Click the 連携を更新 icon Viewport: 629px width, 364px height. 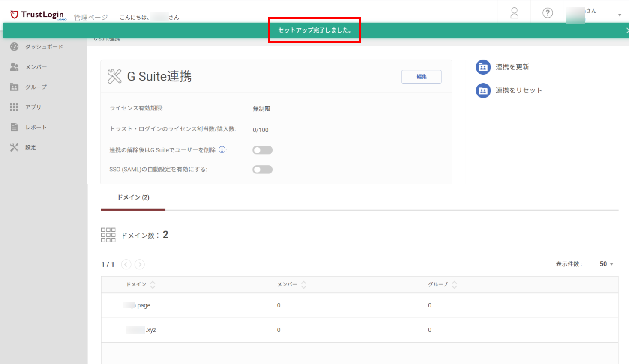(483, 67)
